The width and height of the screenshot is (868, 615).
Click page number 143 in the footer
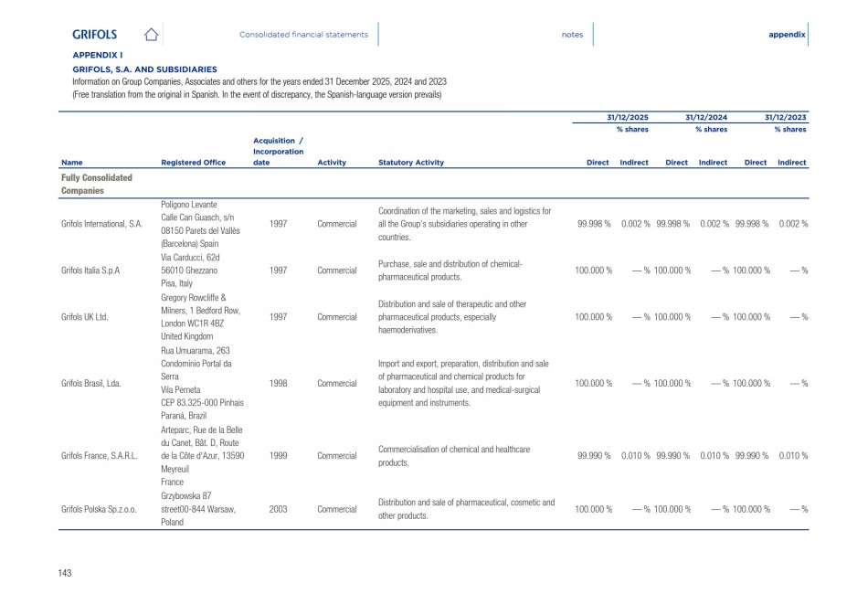click(x=65, y=573)
